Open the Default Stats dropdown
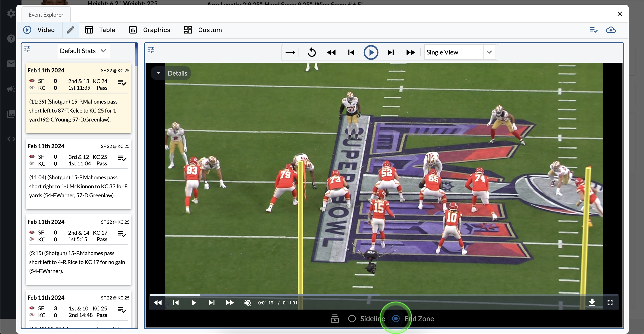This screenshot has width=644, height=334. coord(103,51)
